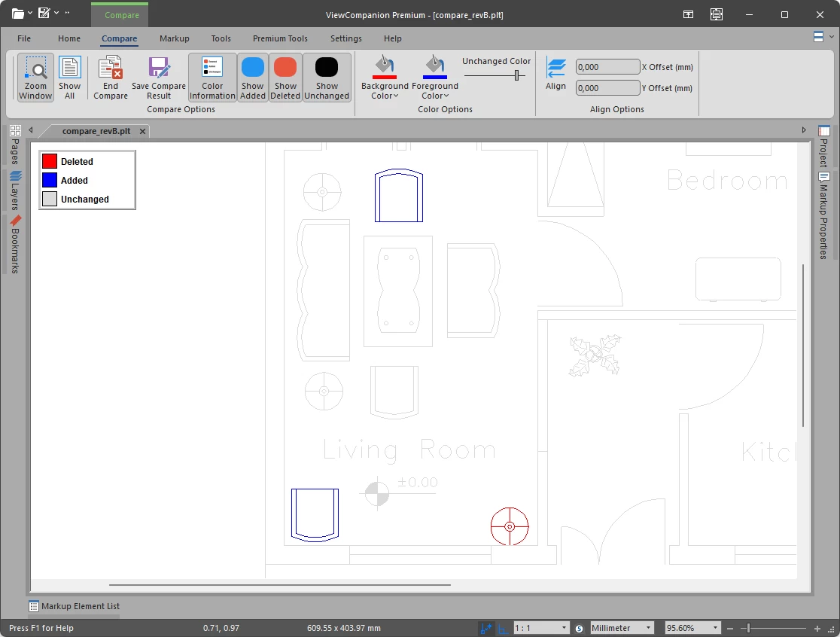Toggle Show Unchanged elements
This screenshot has height=637, width=840.
327,78
